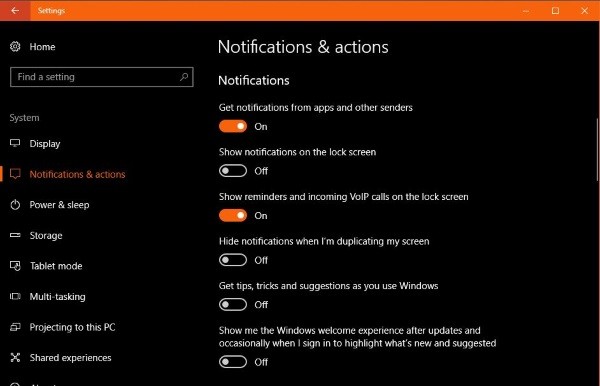Open Multi-tasking settings
The height and width of the screenshot is (386, 600).
tap(57, 297)
